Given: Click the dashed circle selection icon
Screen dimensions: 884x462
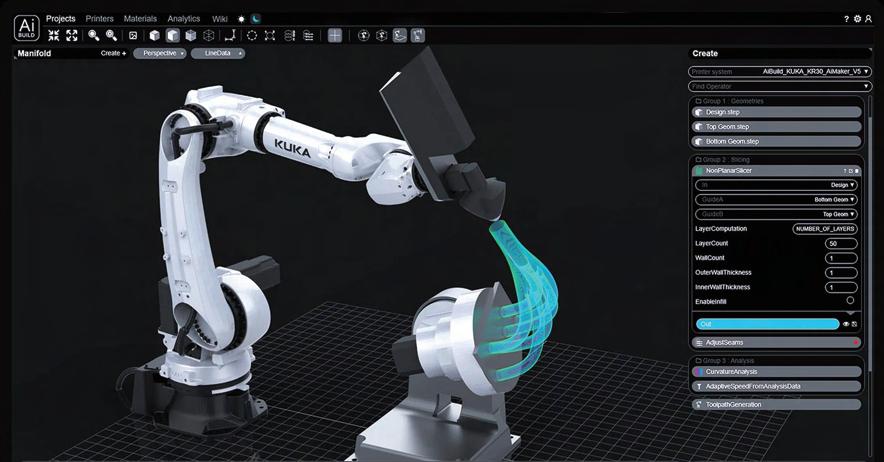Looking at the screenshot, I should 252,36.
